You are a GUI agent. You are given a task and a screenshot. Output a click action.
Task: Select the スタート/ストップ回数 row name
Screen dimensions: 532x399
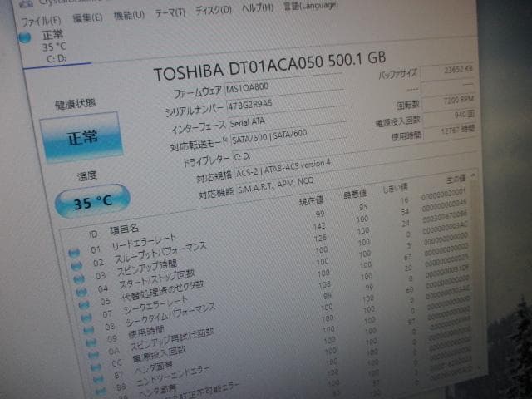(156, 279)
